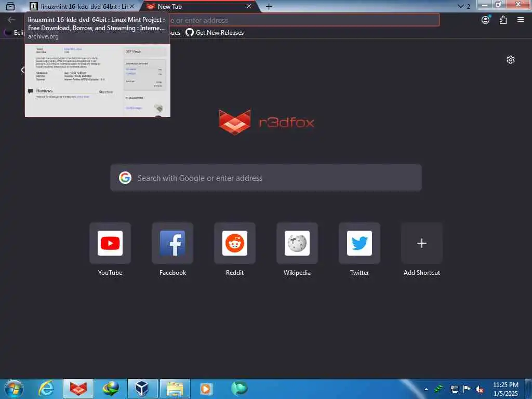This screenshot has width=532, height=399.
Task: Click the r3dfox taskbar icon
Action: pyautogui.click(x=78, y=389)
